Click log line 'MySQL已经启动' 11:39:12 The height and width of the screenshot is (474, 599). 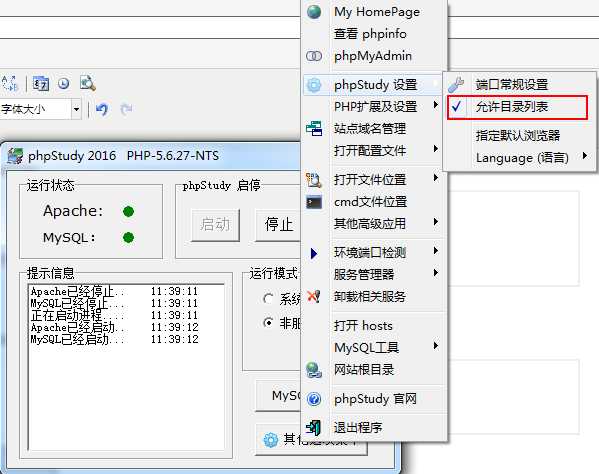(x=115, y=339)
